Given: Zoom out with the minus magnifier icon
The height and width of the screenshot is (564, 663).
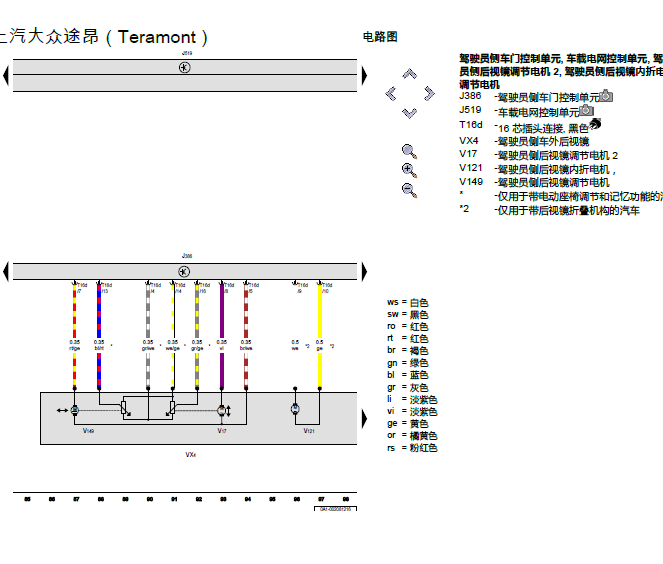Looking at the screenshot, I should pyautogui.click(x=409, y=190).
